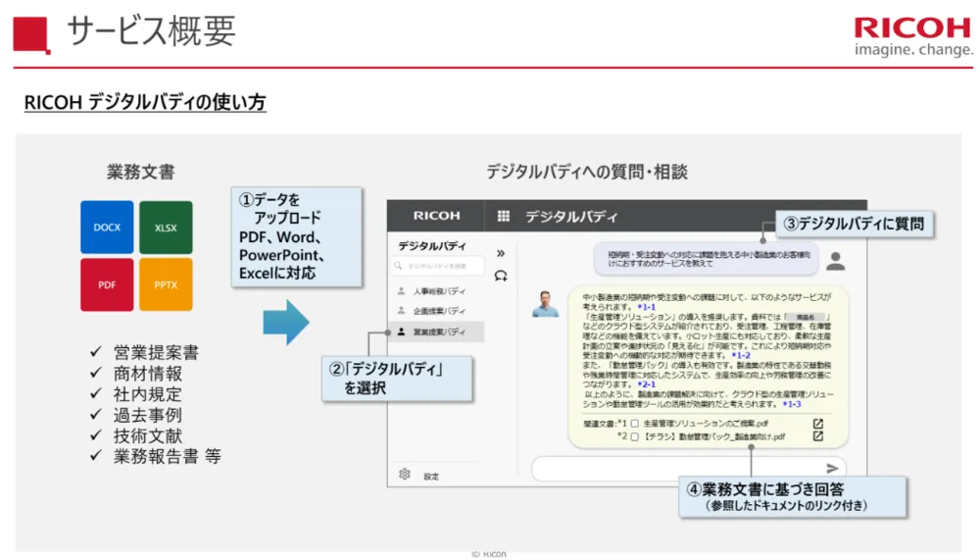Open 設定 gear icon in sidebar

point(404,475)
